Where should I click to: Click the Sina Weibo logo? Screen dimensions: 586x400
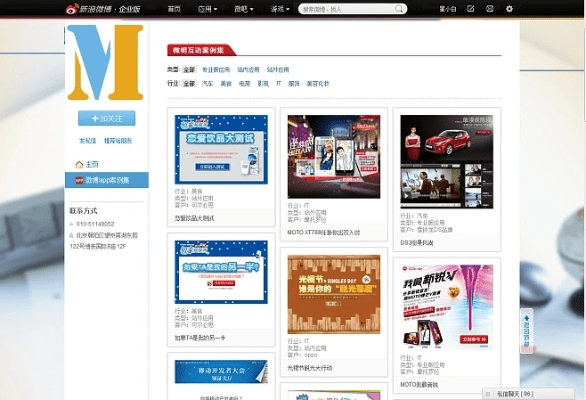click(103, 9)
